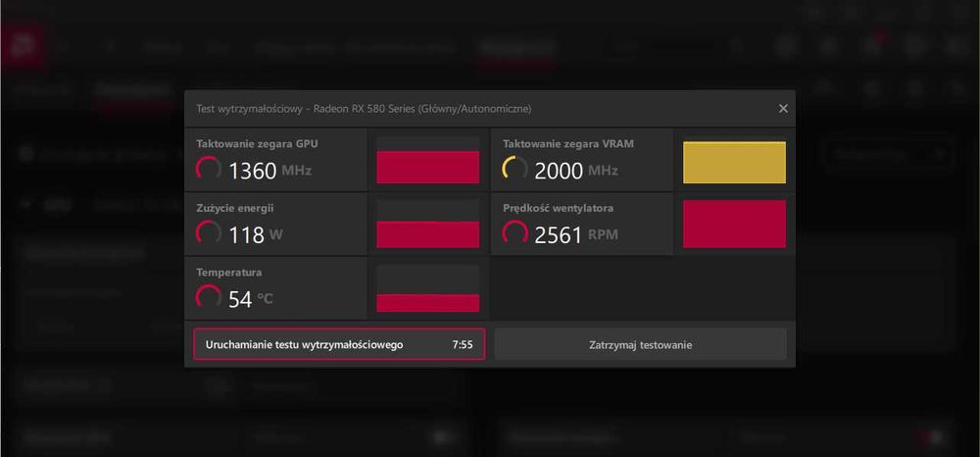Image resolution: width=980 pixels, height=457 pixels.
Task: Click the 7:55 timer text
Action: [463, 344]
